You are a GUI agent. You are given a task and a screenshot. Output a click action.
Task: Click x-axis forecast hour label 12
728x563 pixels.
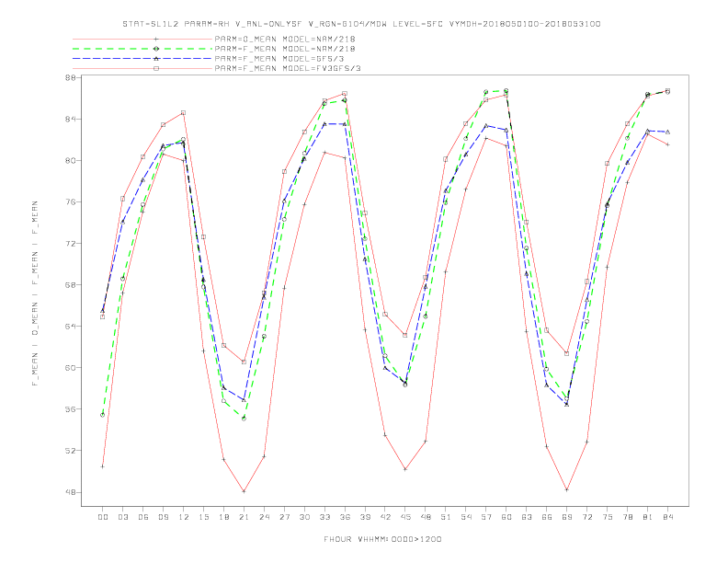tap(184, 517)
